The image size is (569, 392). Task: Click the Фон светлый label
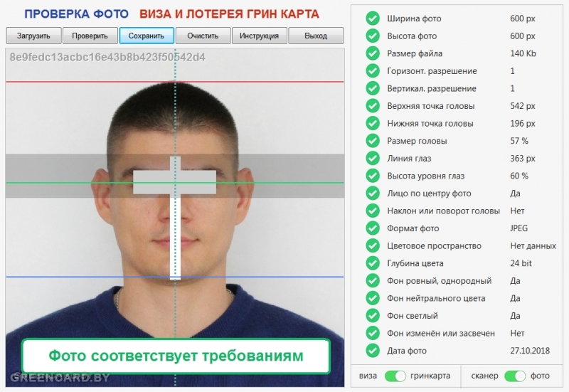413,316
